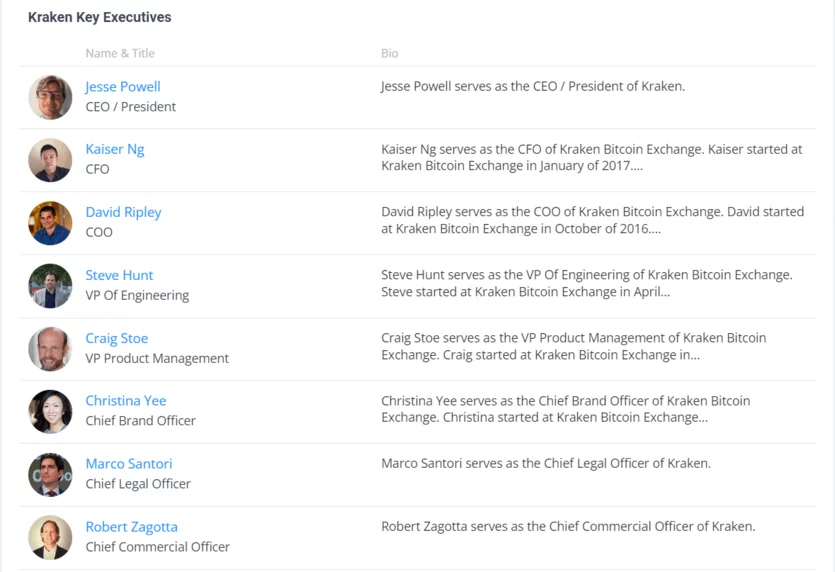Image resolution: width=835 pixels, height=572 pixels.
Task: Open the avatar image for Craig Stoe
Action: (x=50, y=349)
